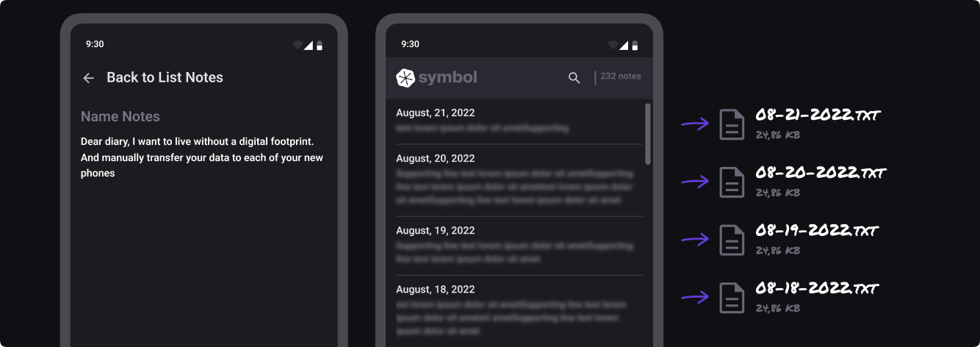
Task: Select the 08-20-2022.txt file icon
Action: (x=732, y=182)
